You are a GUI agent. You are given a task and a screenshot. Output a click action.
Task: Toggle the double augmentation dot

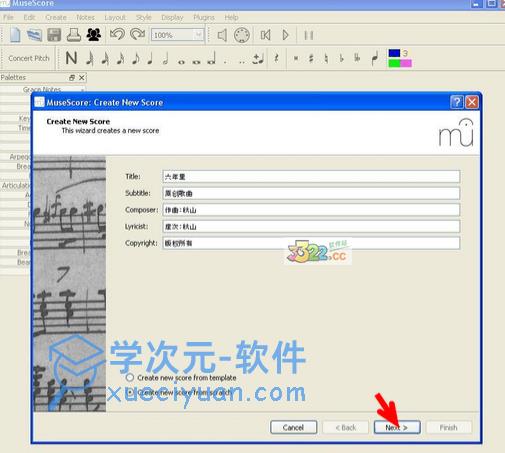[x=242, y=62]
